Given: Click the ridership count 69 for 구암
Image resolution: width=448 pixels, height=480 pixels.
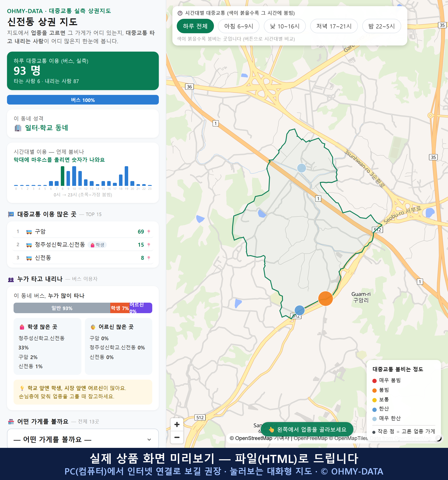Looking at the screenshot, I should (141, 232).
